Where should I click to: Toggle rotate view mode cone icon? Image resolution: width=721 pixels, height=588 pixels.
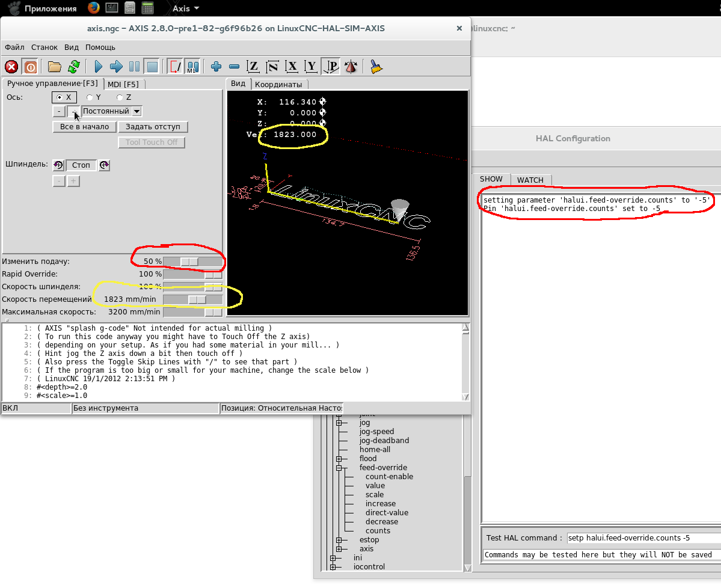[x=351, y=67]
